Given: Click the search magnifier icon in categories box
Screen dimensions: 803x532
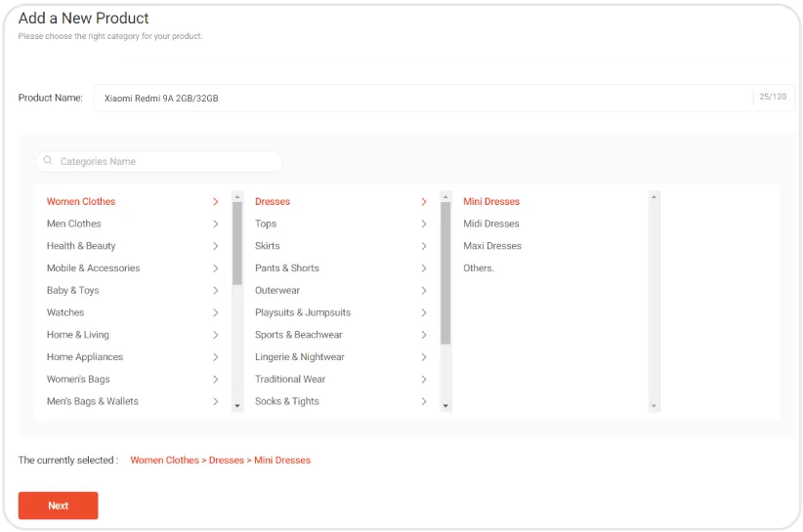Looking at the screenshot, I should click(48, 161).
